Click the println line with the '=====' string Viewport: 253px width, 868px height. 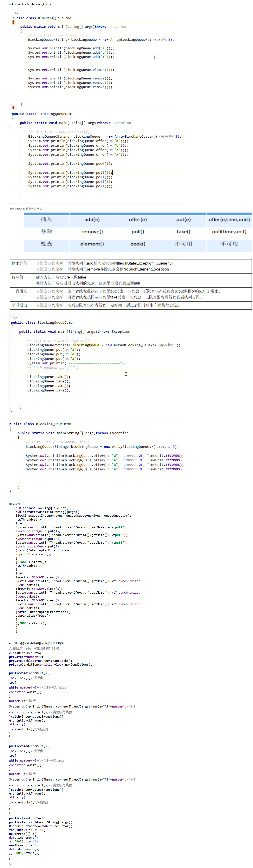click(77, 363)
